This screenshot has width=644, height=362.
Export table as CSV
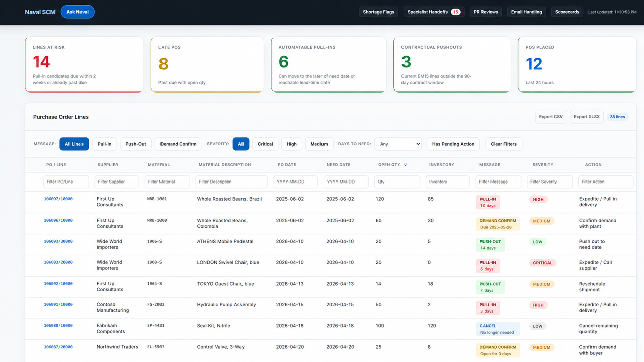[551, 117]
